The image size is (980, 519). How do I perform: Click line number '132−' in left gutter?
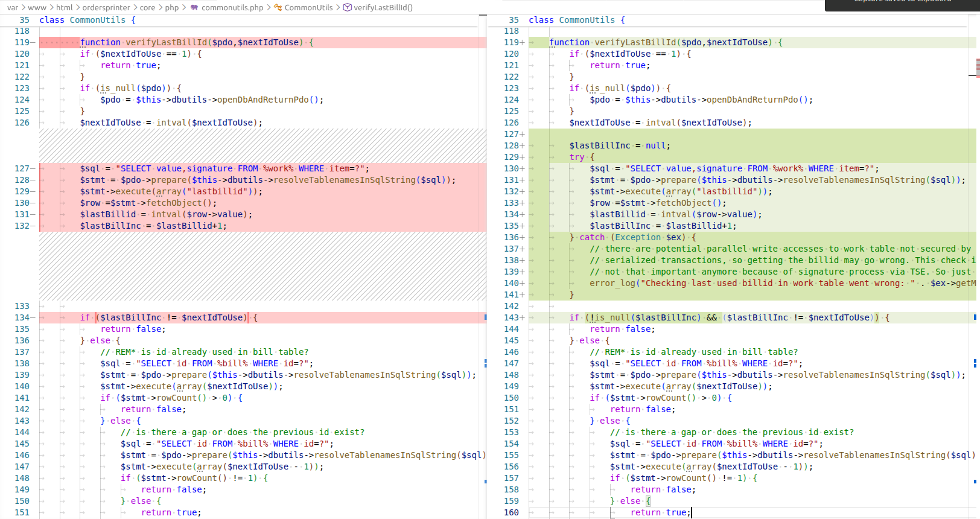click(x=24, y=226)
